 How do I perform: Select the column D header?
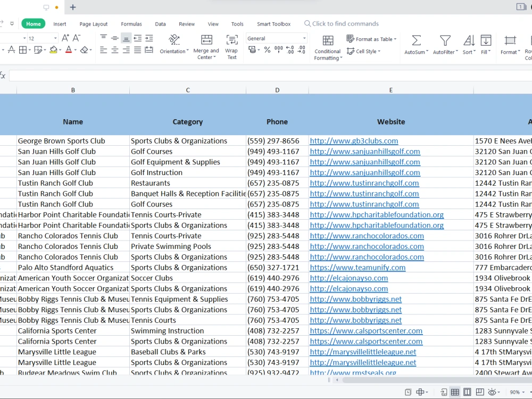pyautogui.click(x=277, y=90)
